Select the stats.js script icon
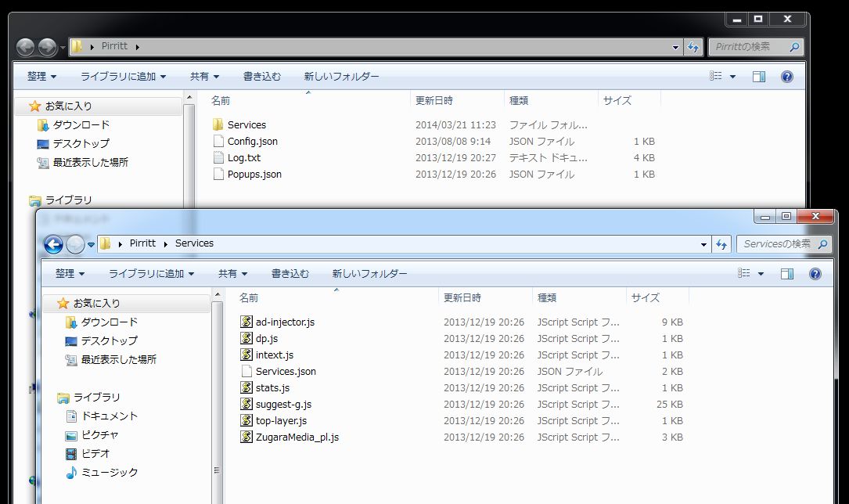 (x=246, y=387)
